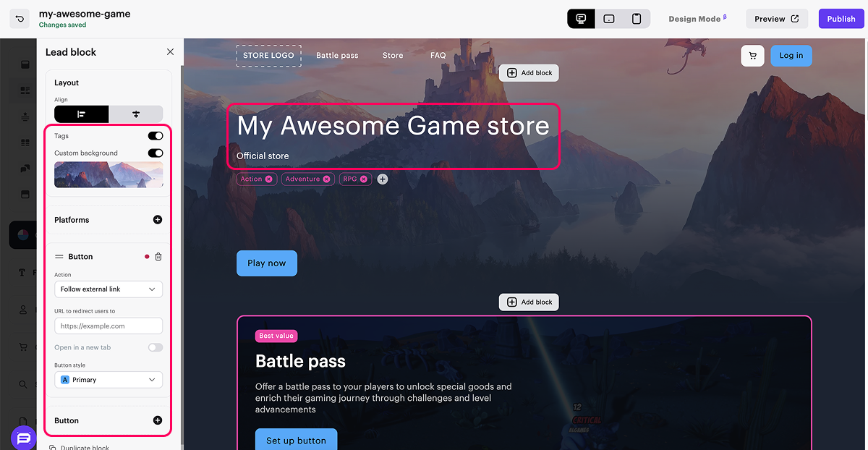Open the chat support bubble
The width and height of the screenshot is (868, 450).
[x=23, y=438]
